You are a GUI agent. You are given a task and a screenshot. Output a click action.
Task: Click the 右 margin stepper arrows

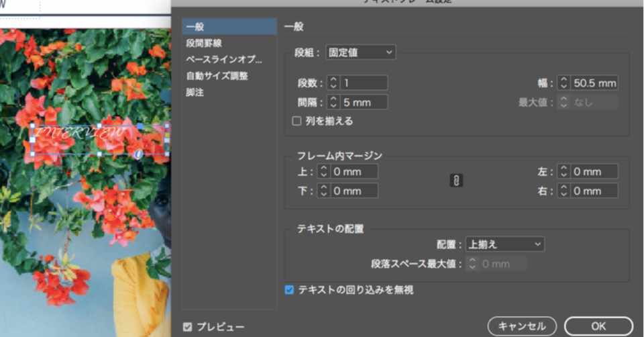(563, 191)
